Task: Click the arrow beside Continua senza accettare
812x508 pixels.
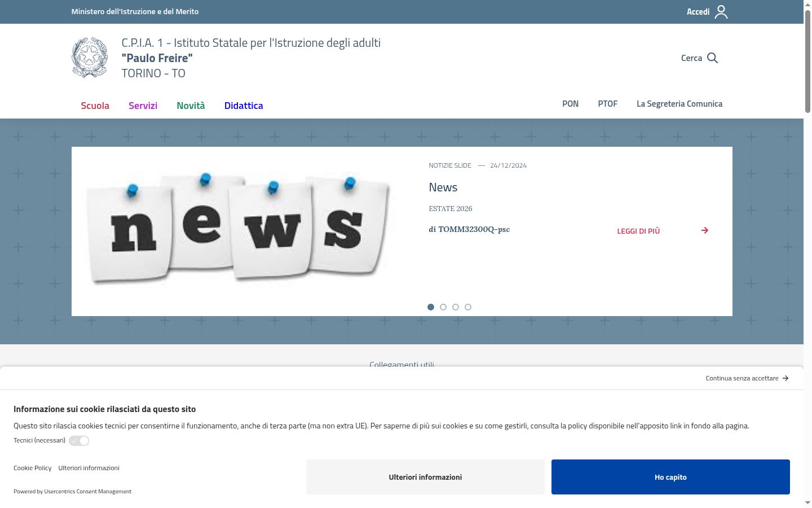Action: point(785,378)
